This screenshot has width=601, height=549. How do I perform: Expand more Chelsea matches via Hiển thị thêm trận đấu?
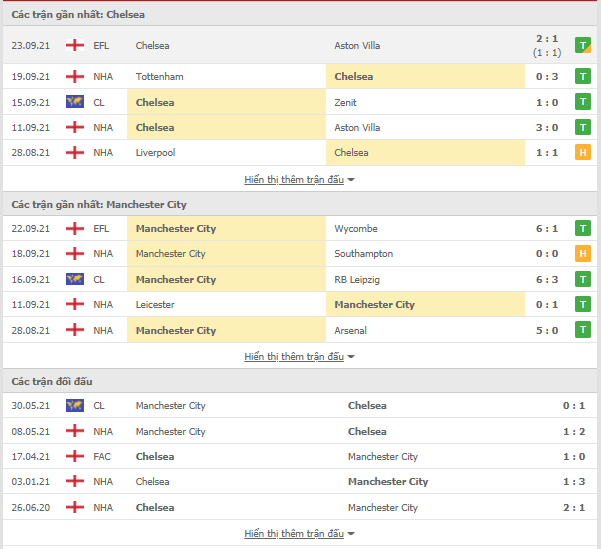pos(299,179)
